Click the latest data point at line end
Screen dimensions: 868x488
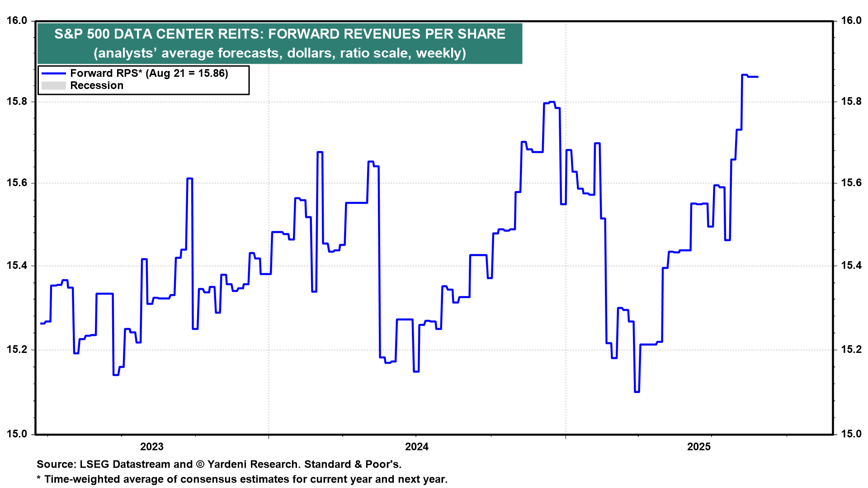[757, 77]
